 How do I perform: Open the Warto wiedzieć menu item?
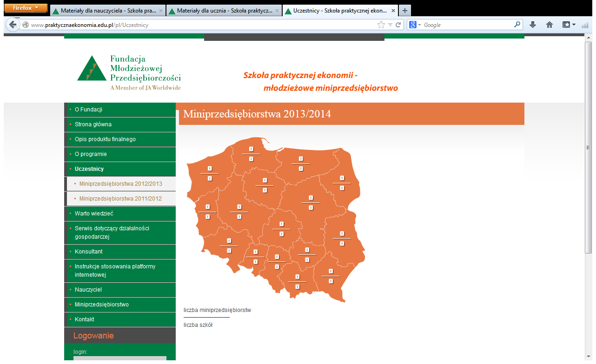coord(120,214)
